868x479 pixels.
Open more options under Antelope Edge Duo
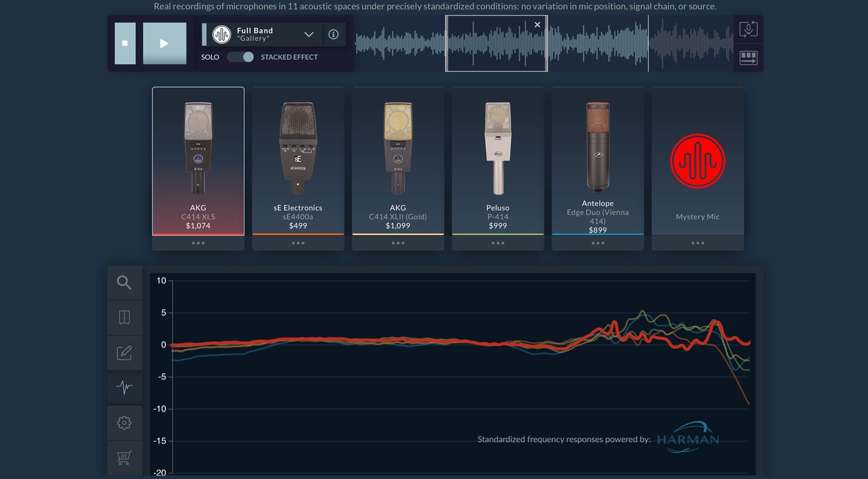point(598,243)
